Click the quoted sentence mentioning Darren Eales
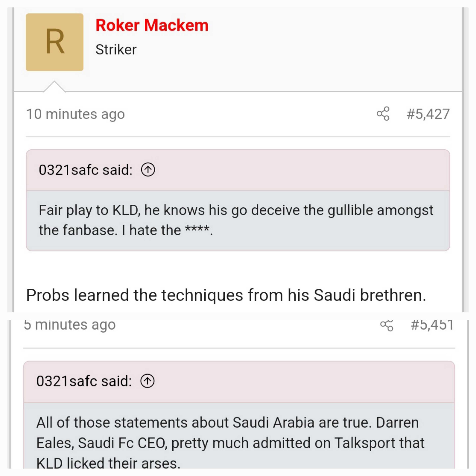 [x=230, y=442]
